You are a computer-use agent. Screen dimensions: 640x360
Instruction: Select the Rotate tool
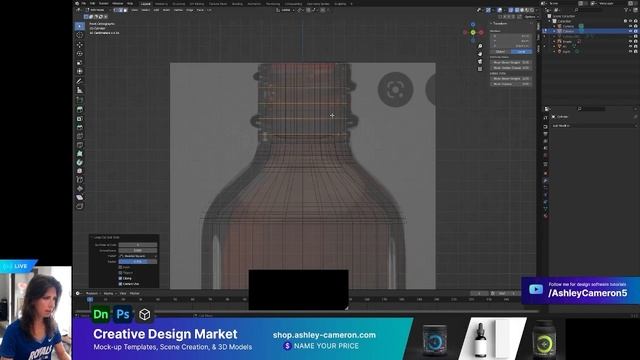click(x=80, y=53)
